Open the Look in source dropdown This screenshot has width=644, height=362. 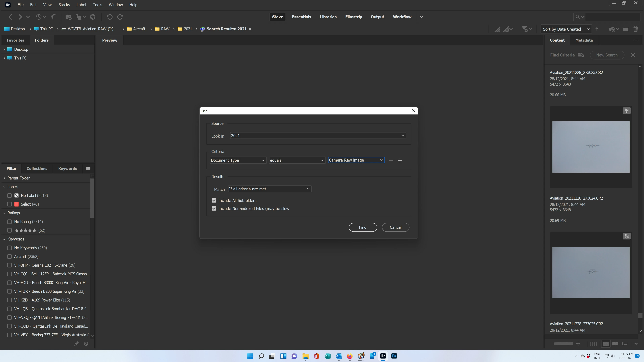pos(317,135)
